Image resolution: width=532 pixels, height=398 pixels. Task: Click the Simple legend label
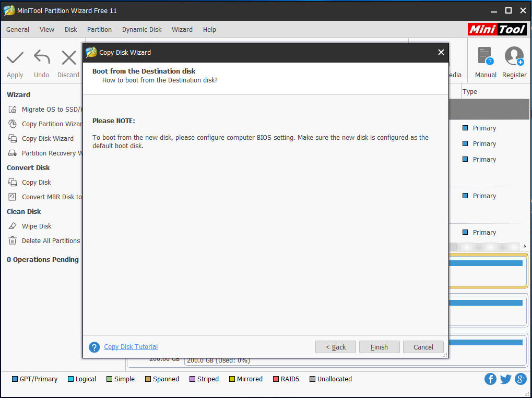point(124,379)
